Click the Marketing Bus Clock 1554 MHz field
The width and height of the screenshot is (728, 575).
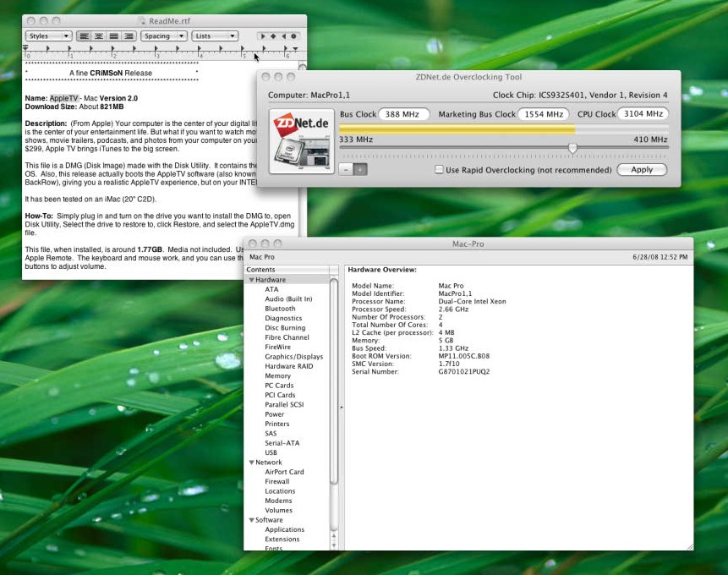(x=543, y=114)
